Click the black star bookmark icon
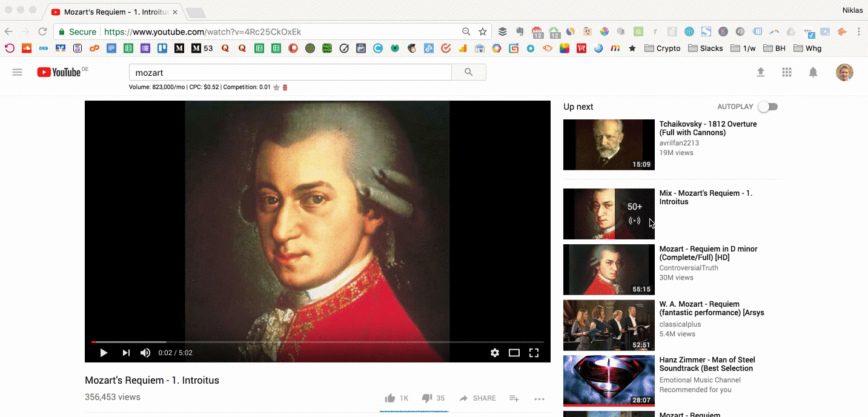Viewport: 868px width, 417px height. tap(632, 48)
